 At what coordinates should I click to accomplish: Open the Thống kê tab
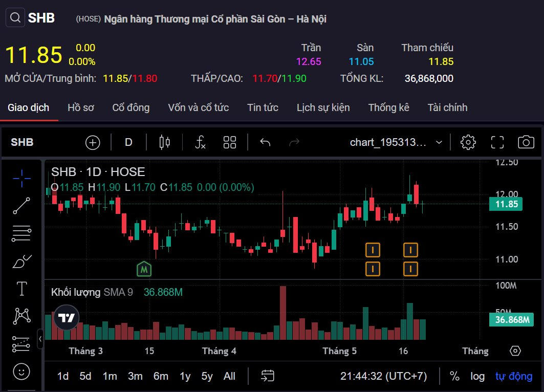tap(388, 107)
